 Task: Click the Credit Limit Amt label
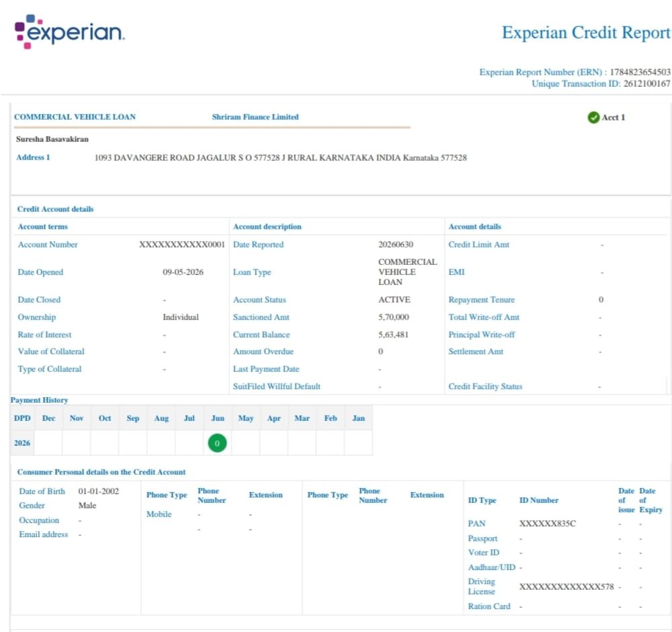point(478,245)
